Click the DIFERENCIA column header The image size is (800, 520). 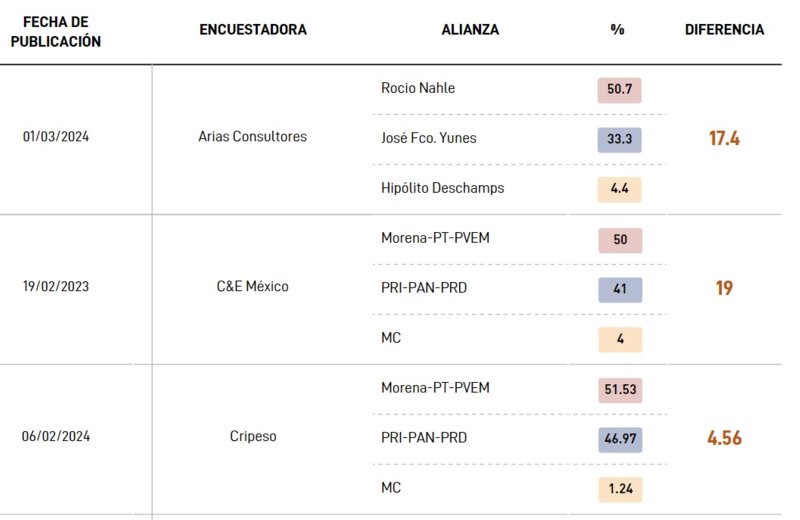click(x=724, y=30)
